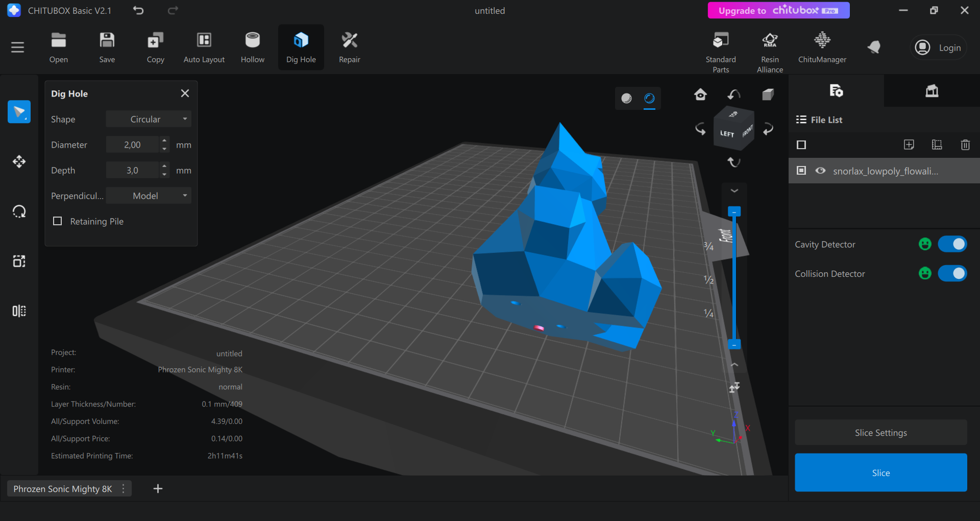Switch to outline render mode icon
The height and width of the screenshot is (521, 980).
click(649, 99)
